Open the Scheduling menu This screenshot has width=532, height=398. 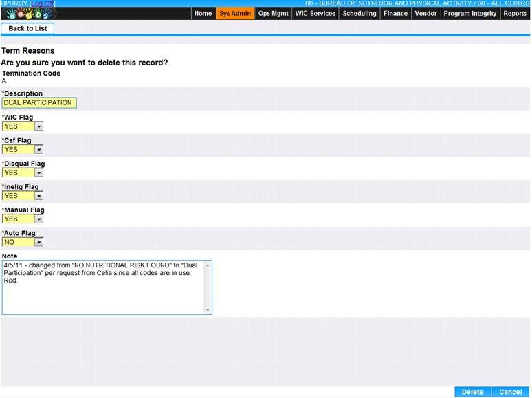(359, 14)
